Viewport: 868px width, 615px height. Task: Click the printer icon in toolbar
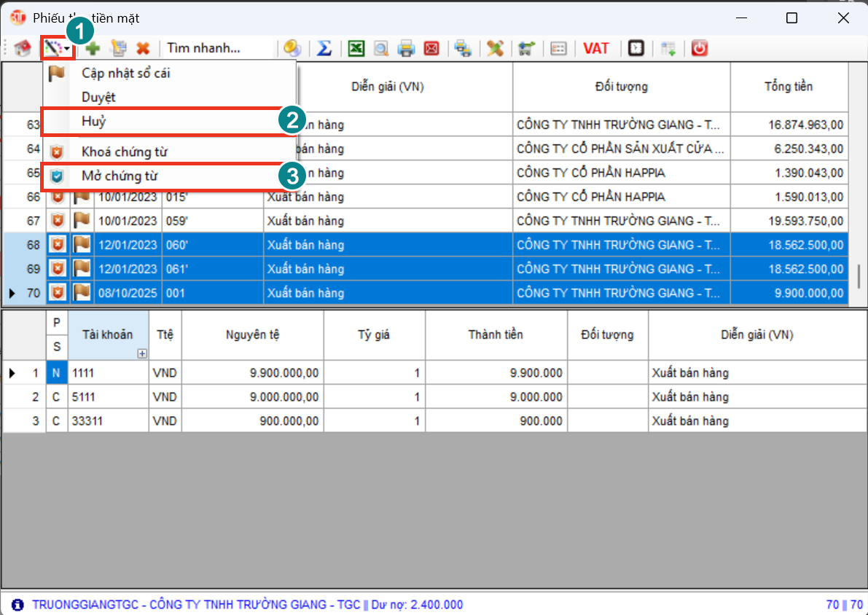tap(406, 49)
